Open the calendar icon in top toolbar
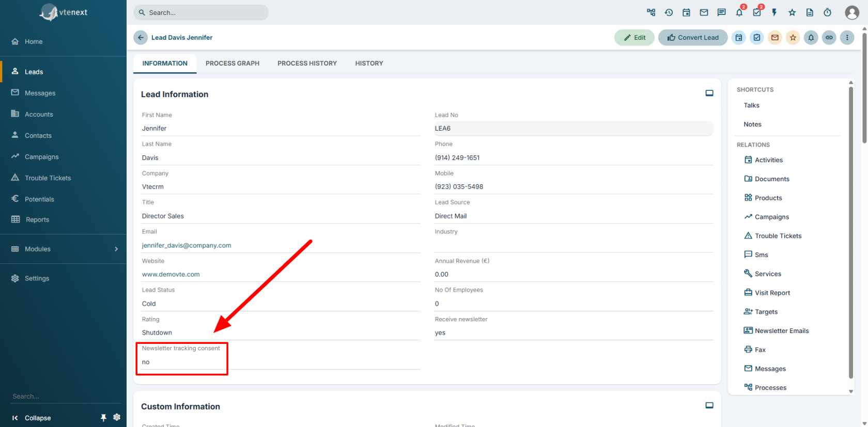 pyautogui.click(x=686, y=12)
